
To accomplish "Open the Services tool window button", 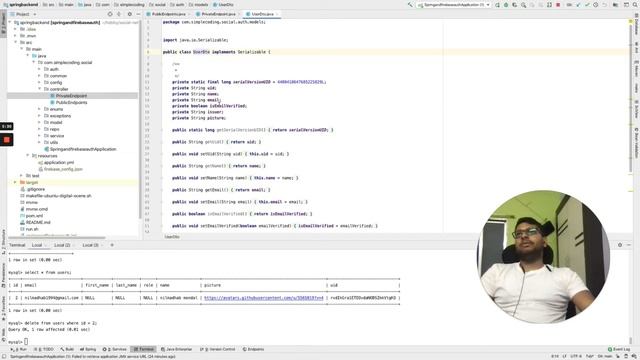I will pyautogui.click(x=115, y=349).
